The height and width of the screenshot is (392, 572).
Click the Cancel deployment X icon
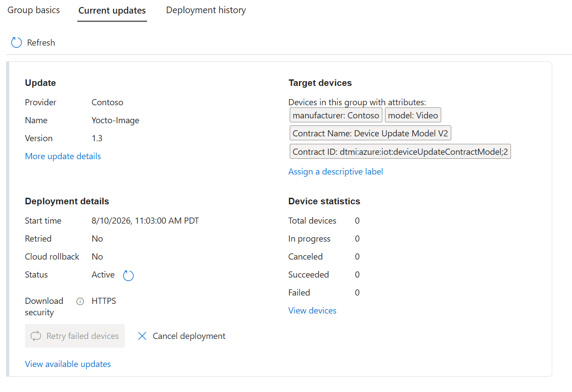142,336
